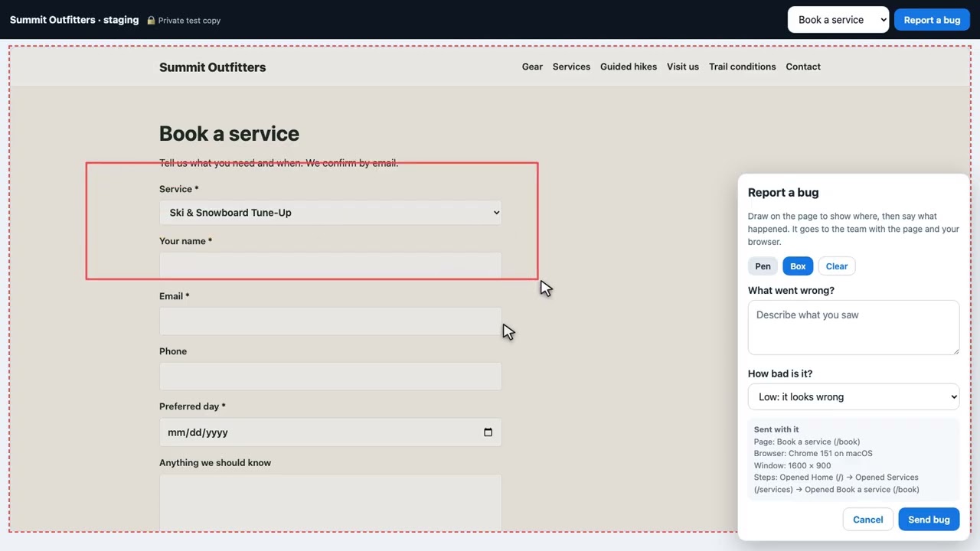The image size is (980, 551).
Task: Open Guided hikes in the navigation
Action: click(x=629, y=67)
